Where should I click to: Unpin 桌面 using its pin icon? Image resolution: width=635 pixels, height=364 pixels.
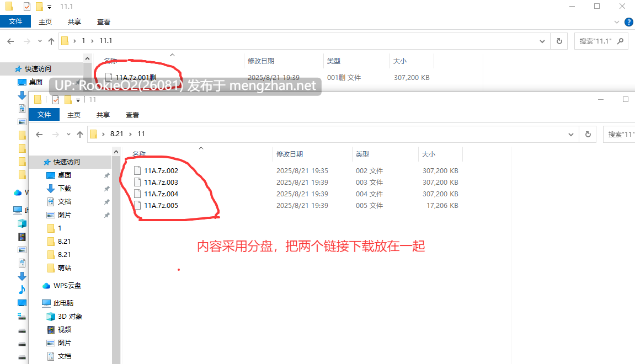(x=106, y=175)
